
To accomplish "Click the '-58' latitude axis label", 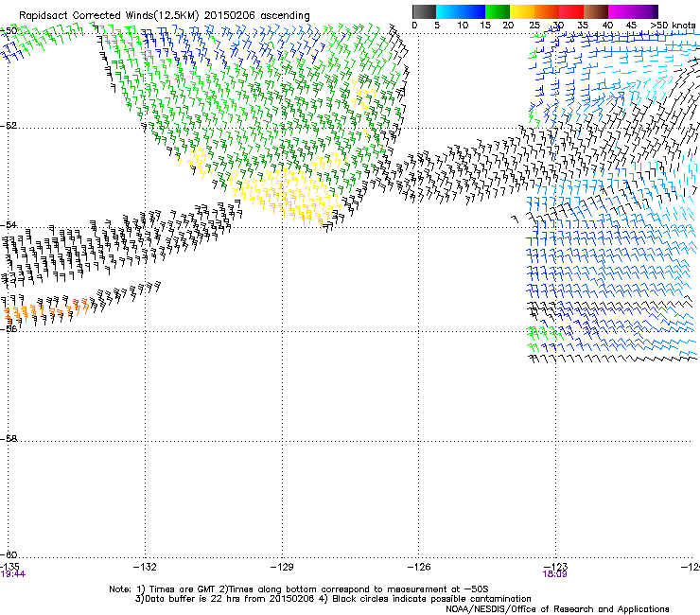I will click(x=9, y=439).
